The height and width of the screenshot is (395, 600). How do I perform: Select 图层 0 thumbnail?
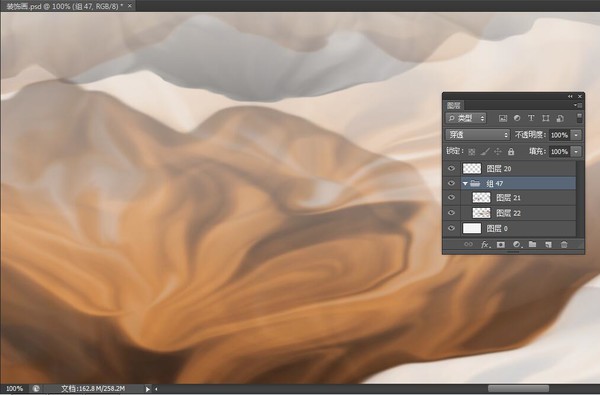click(472, 229)
